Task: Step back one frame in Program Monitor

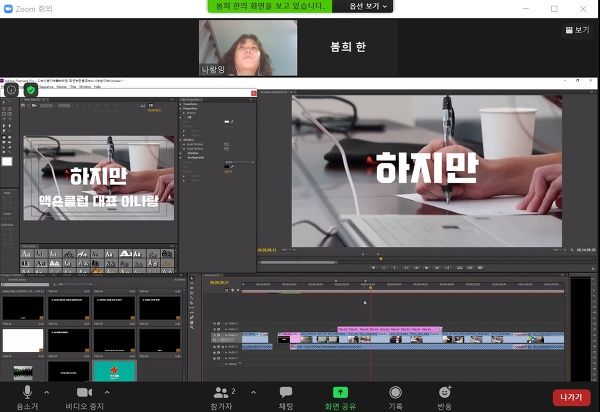Action: (x=416, y=268)
